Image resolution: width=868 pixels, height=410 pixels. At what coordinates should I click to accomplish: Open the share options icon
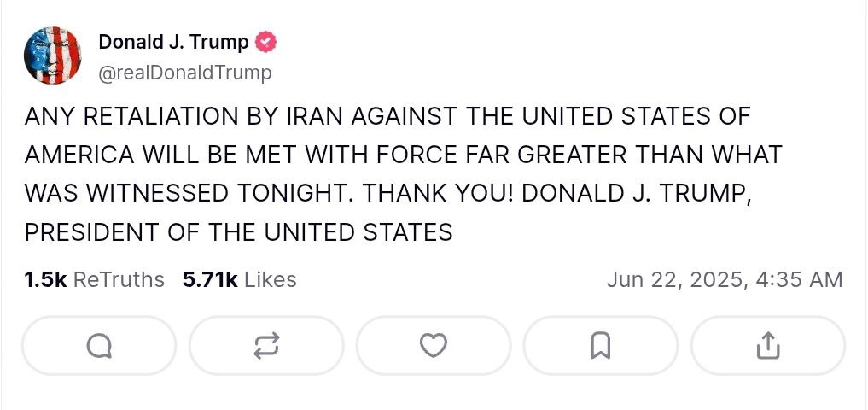pyautogui.click(x=768, y=345)
